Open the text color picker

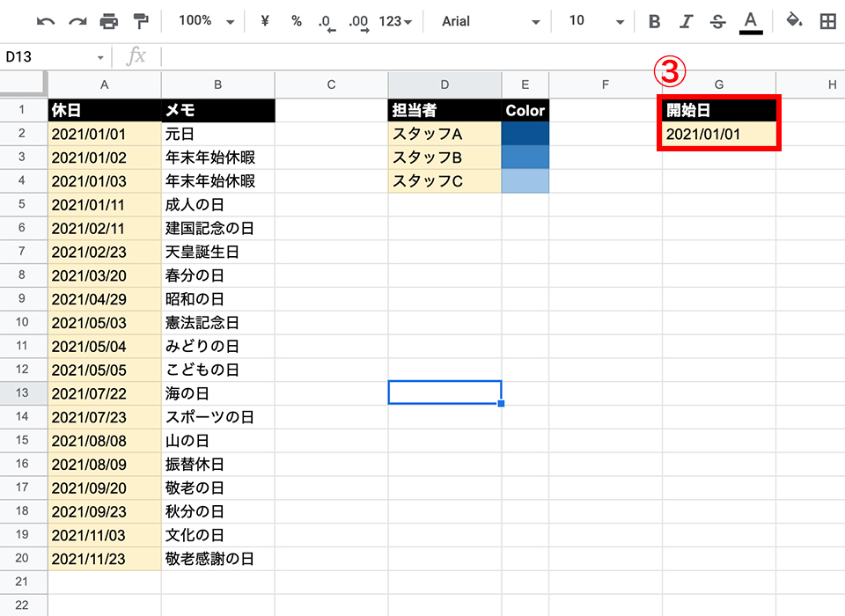(751, 23)
